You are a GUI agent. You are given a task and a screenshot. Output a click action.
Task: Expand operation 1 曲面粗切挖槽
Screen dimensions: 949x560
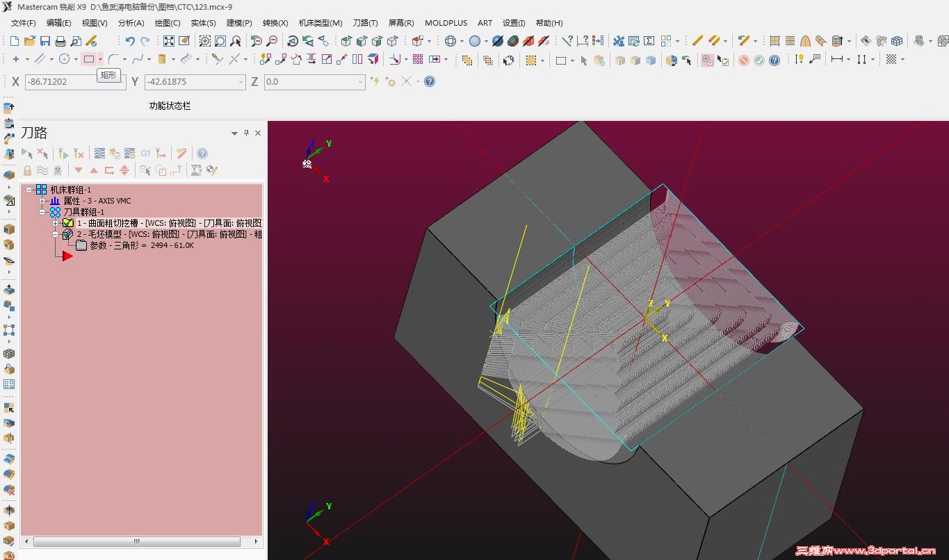[56, 223]
